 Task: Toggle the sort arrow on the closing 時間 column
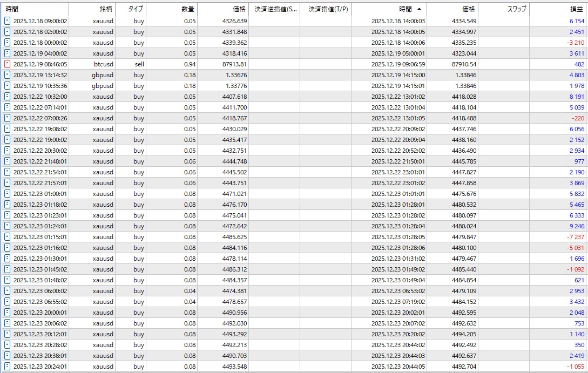click(x=420, y=9)
